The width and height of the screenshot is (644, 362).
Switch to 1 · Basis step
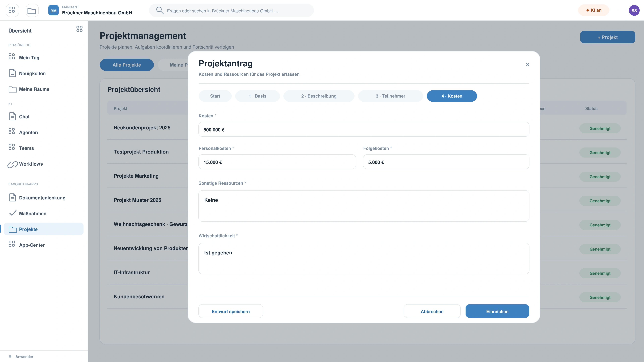click(x=257, y=96)
